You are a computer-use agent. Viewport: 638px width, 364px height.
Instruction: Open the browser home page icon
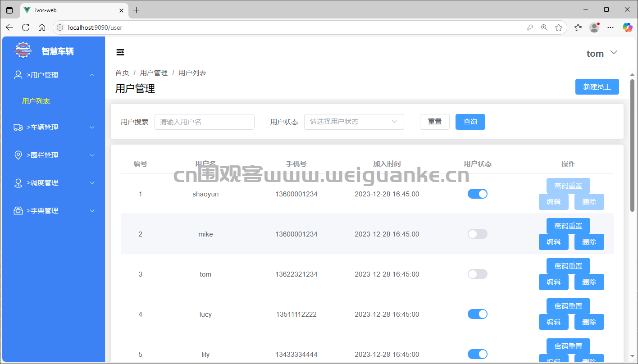[x=42, y=27]
